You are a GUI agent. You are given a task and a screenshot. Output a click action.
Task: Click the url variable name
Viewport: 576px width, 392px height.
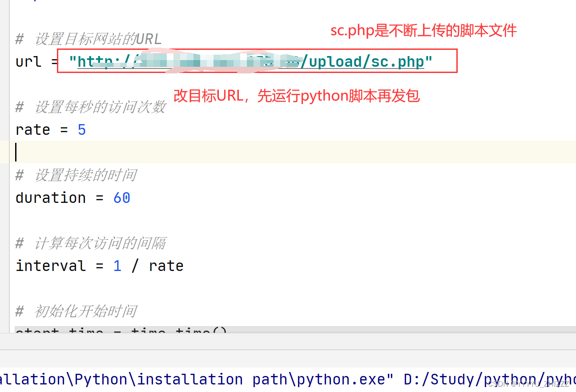pyautogui.click(x=28, y=61)
